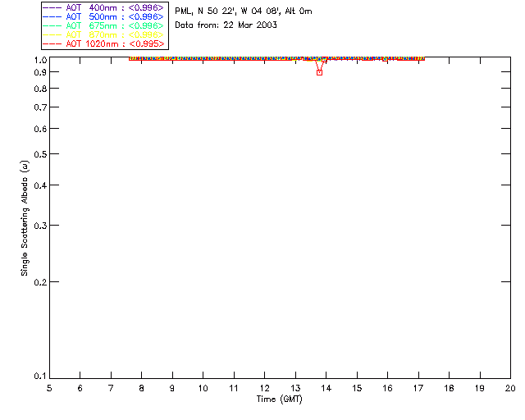Click the 0.5 y-axis tick label
The image size is (525, 420).
[40, 154]
